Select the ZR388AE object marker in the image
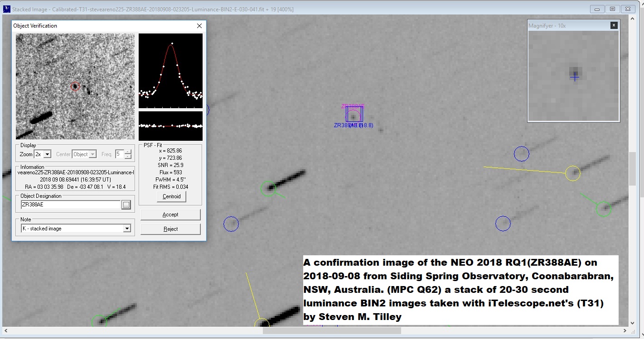 353,117
